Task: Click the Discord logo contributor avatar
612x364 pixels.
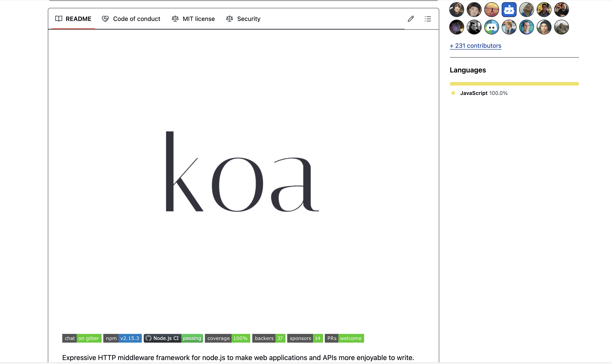Action: tap(491, 27)
